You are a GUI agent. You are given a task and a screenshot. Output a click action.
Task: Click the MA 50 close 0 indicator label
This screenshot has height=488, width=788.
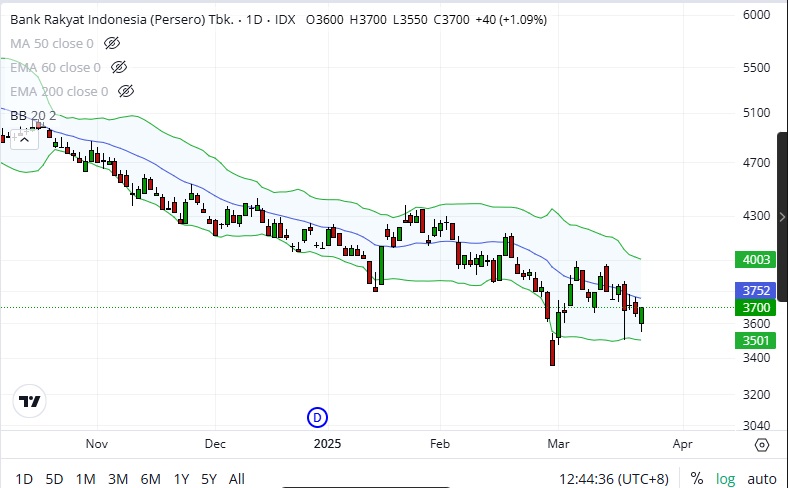pyautogui.click(x=52, y=44)
